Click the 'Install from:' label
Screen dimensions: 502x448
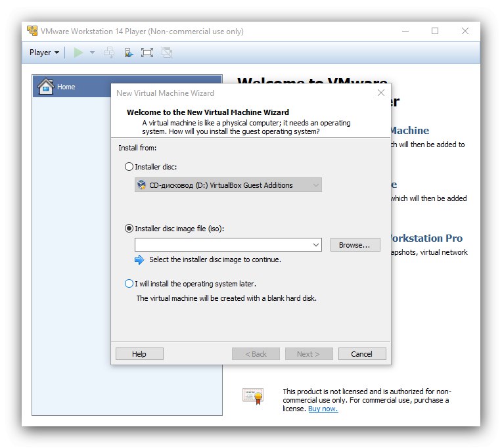point(137,148)
